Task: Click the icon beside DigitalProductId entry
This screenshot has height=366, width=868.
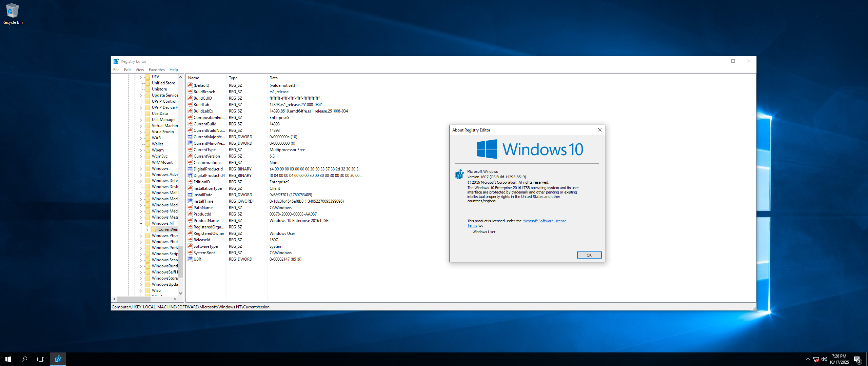Action: tap(190, 169)
